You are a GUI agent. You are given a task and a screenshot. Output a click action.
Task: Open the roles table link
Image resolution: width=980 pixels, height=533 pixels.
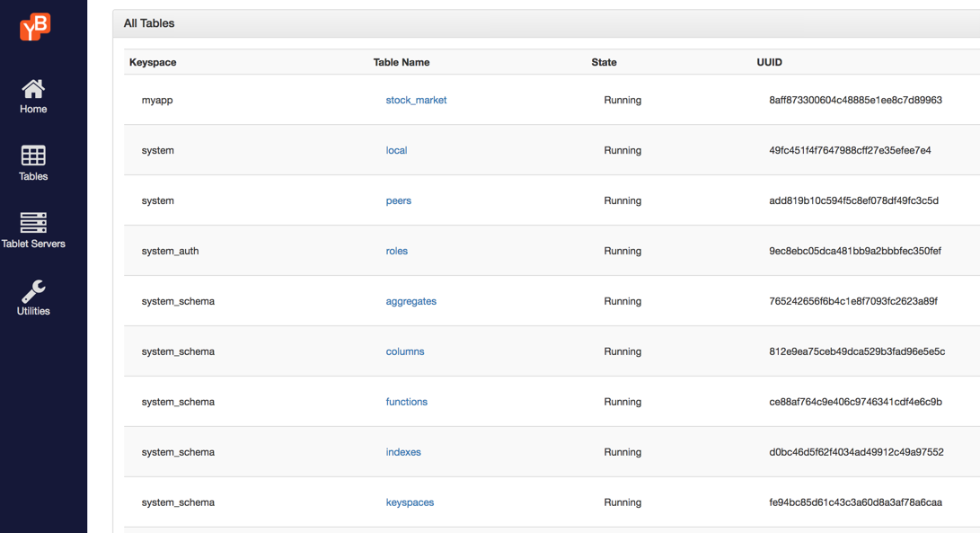(x=396, y=252)
